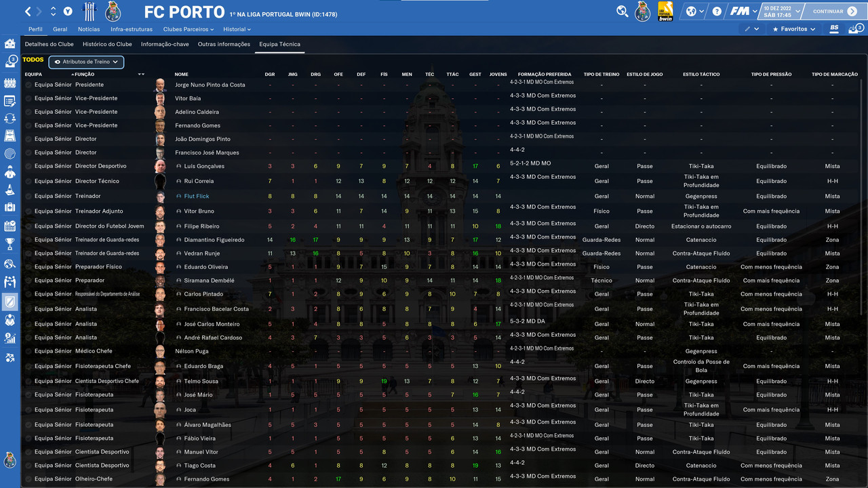The height and width of the screenshot is (488, 868).
Task: Click Vítor Baía's face thumbnail
Action: pos(160,98)
